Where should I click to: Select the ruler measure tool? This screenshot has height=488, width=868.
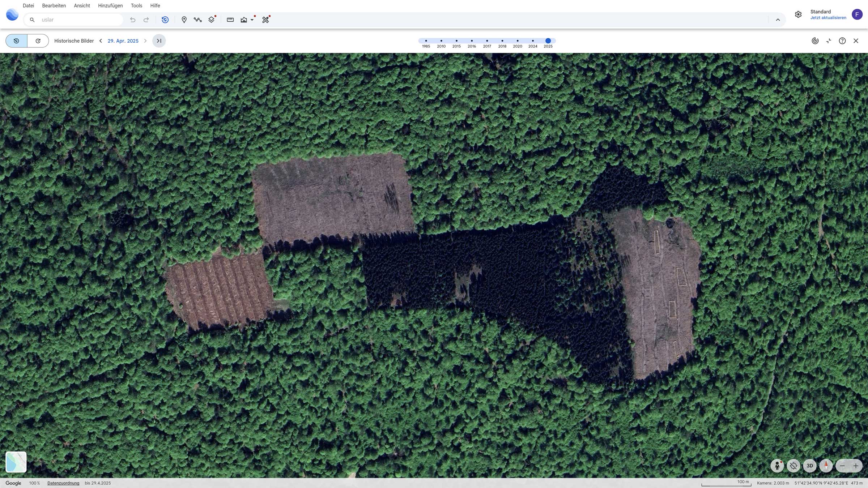click(230, 20)
